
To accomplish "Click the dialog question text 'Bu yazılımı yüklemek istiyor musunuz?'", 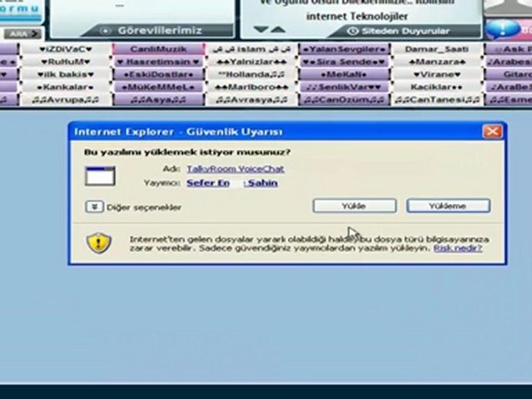I will tap(187, 152).
